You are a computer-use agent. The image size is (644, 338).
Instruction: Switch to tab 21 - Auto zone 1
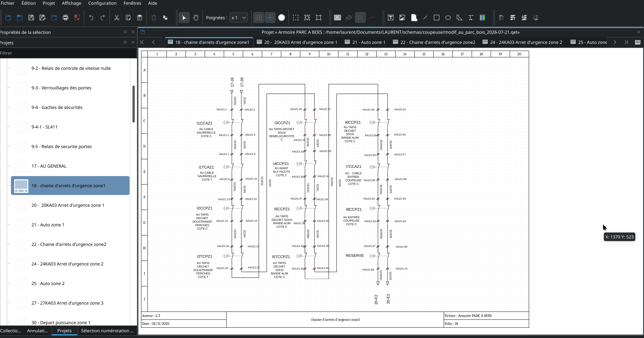tap(365, 42)
